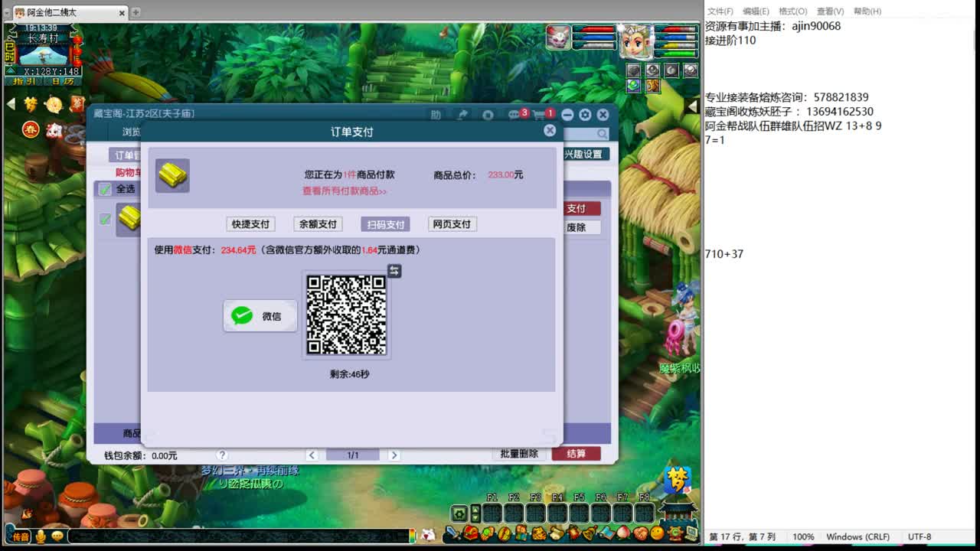Viewport: 980px width, 551px height.
Task: Click the payment QR code image
Action: pyautogui.click(x=346, y=315)
